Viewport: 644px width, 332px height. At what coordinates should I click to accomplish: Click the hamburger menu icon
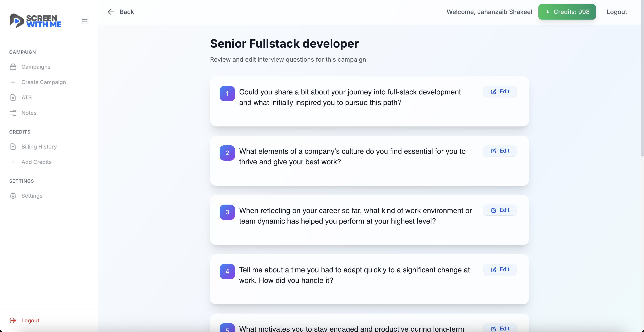pos(84,21)
